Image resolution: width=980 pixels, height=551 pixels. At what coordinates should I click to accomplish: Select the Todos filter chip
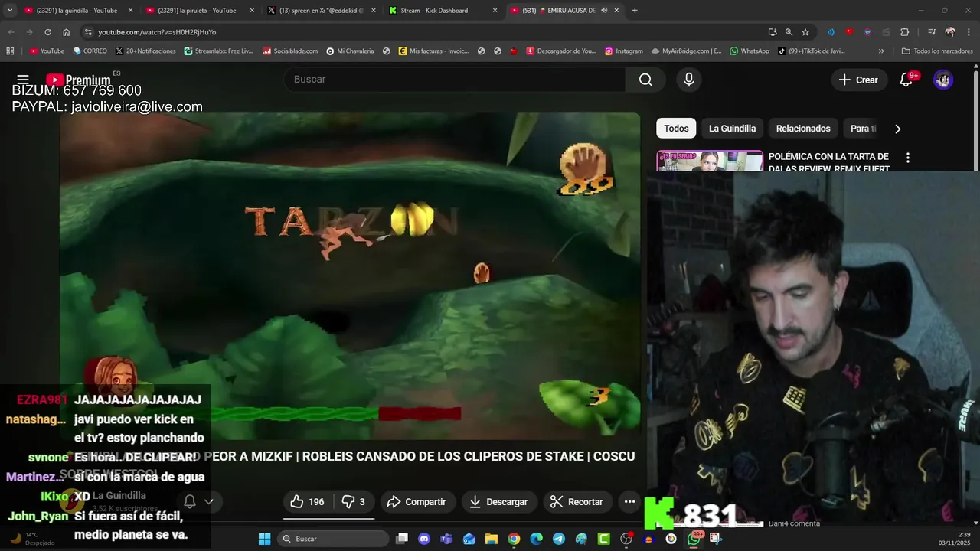click(676, 129)
